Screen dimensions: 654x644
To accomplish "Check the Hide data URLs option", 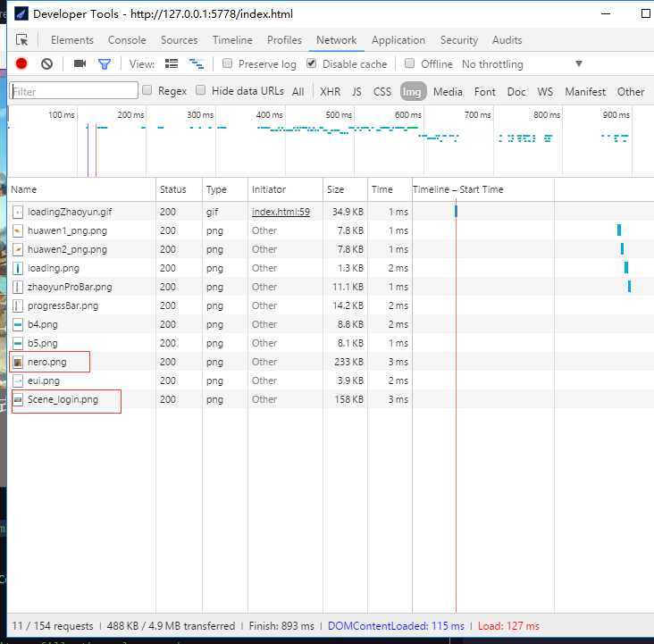I will (201, 90).
